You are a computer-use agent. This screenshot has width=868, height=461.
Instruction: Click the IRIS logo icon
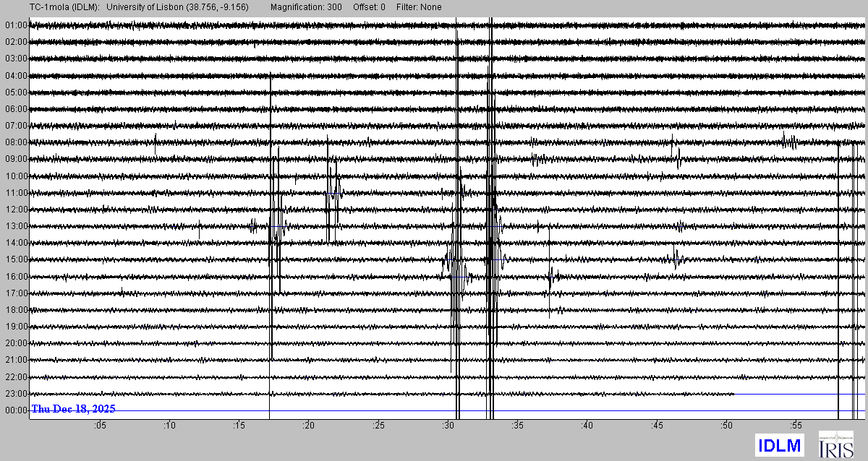tap(835, 445)
